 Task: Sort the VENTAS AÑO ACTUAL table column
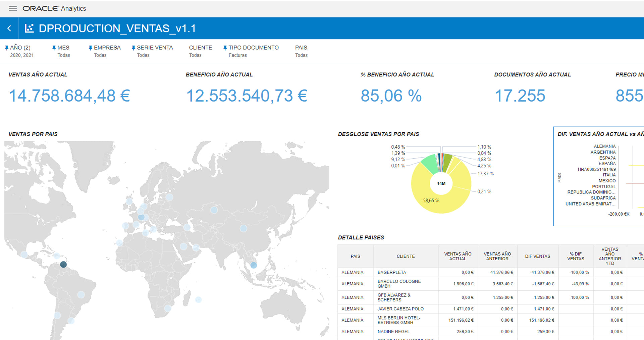click(x=458, y=256)
